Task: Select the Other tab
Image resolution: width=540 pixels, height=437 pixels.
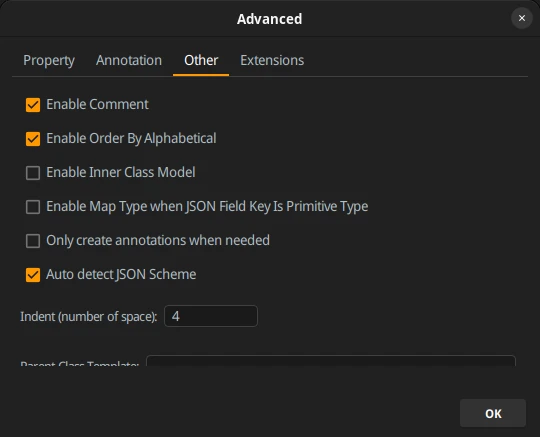Action: point(201,61)
